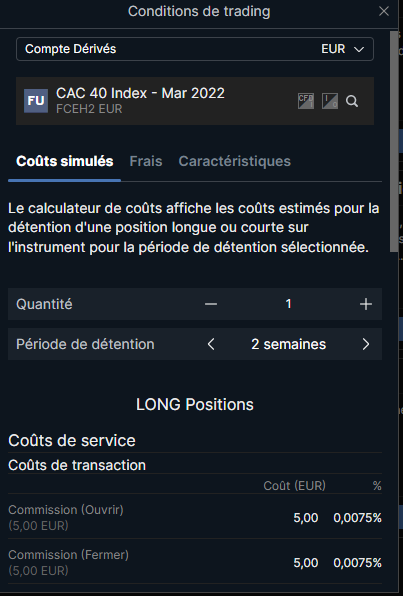Click the CAC 40 Index instrument name
Image resolution: width=403 pixels, height=596 pixels.
pyautogui.click(x=140, y=93)
